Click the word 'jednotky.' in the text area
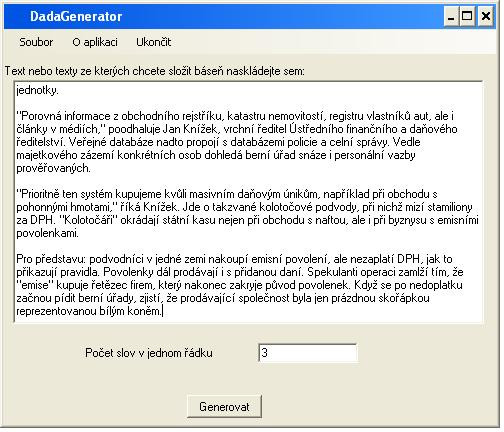The width and height of the screenshot is (504, 432). [37, 90]
